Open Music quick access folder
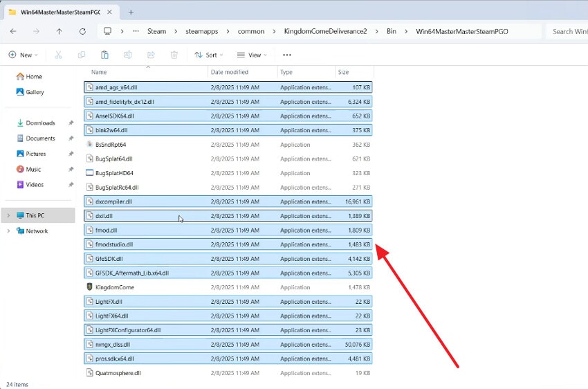The height and width of the screenshot is (389, 588). [28, 169]
